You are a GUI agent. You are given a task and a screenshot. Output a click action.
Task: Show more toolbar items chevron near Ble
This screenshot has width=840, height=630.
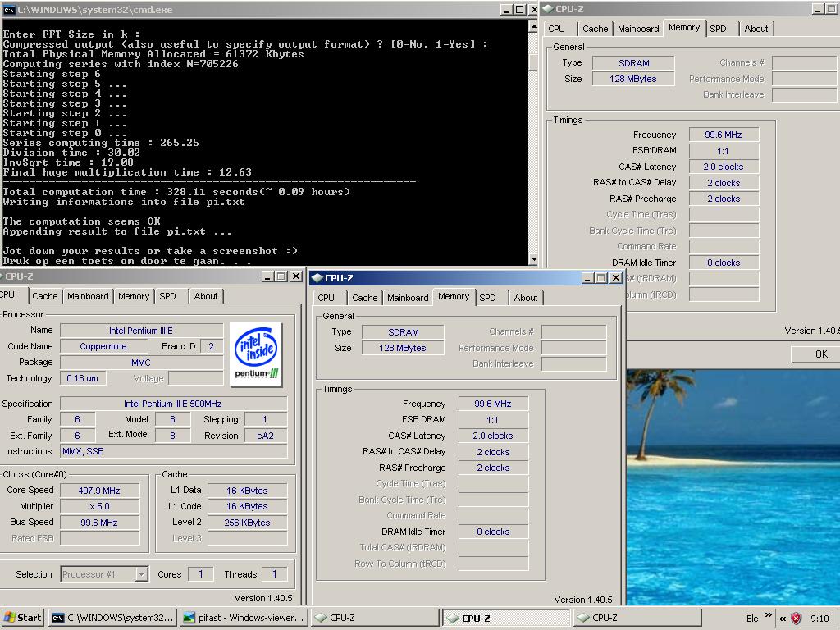768,615
